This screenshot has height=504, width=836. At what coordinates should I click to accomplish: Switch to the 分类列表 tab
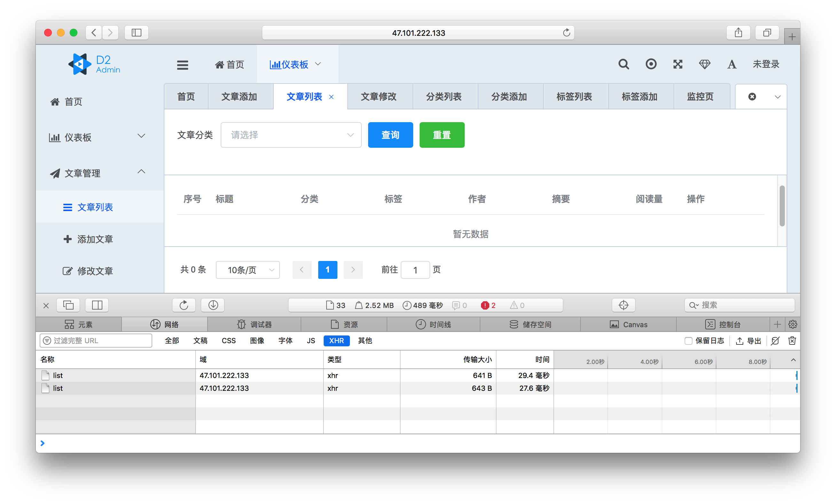444,97
